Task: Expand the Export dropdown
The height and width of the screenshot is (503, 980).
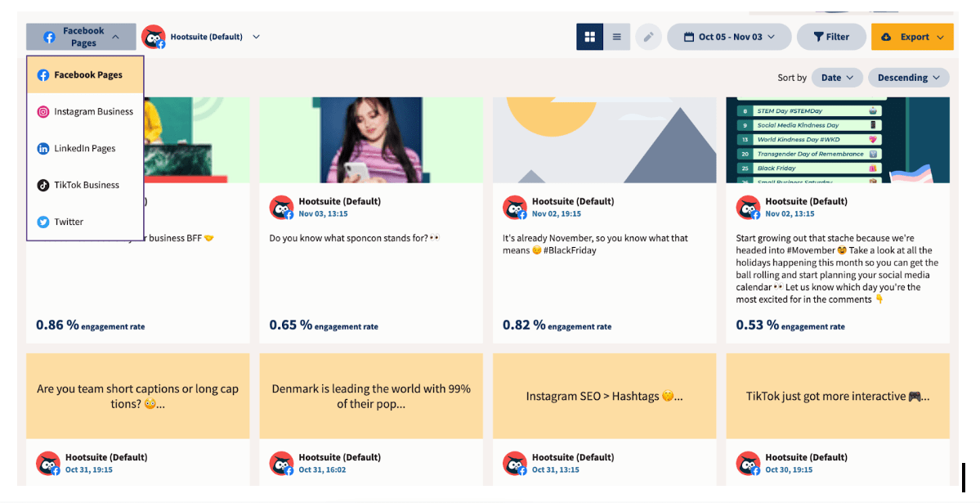Action: (x=912, y=37)
